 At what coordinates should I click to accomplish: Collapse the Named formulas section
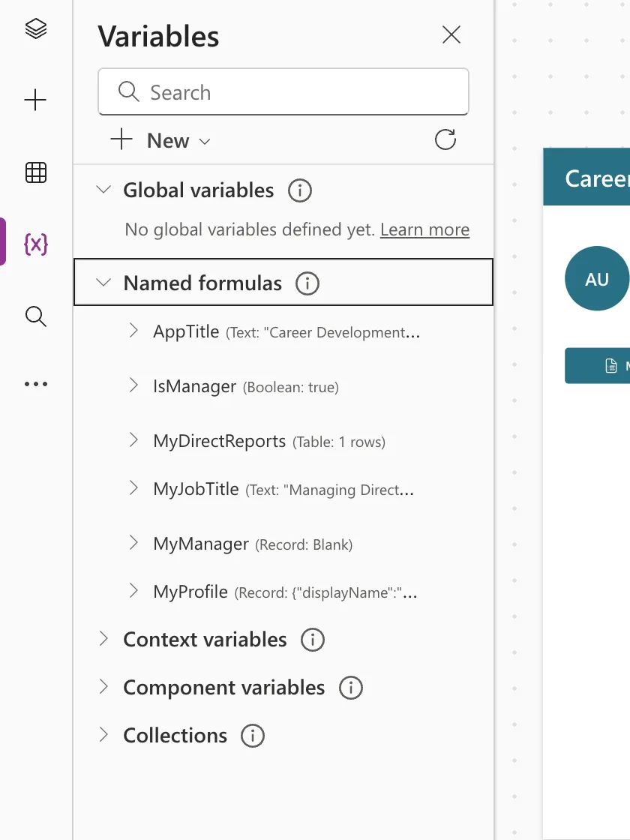(x=103, y=282)
